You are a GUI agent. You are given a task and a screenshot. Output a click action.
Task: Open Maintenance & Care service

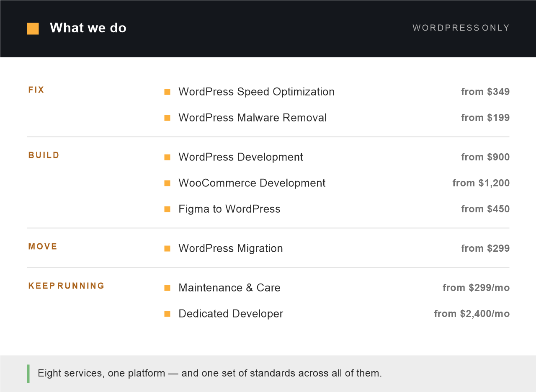tap(229, 288)
